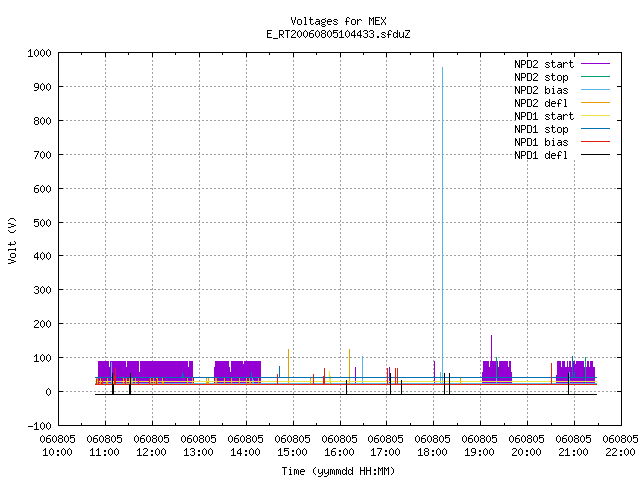
Task: Click the red NPD1 bias legend line
Action: point(595,142)
